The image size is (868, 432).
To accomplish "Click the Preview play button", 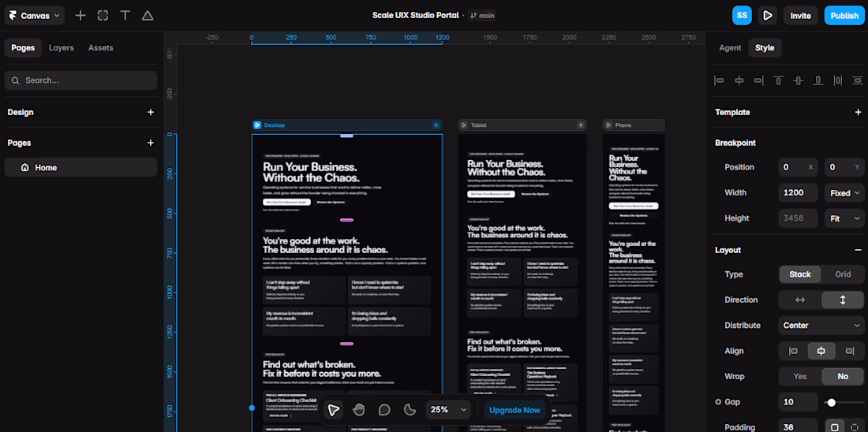I will 767,16.
